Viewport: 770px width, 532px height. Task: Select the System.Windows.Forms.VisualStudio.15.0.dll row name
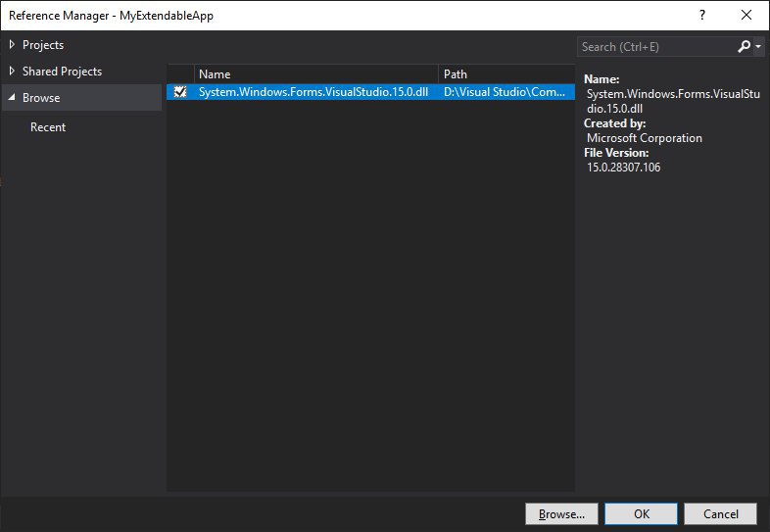tap(313, 92)
